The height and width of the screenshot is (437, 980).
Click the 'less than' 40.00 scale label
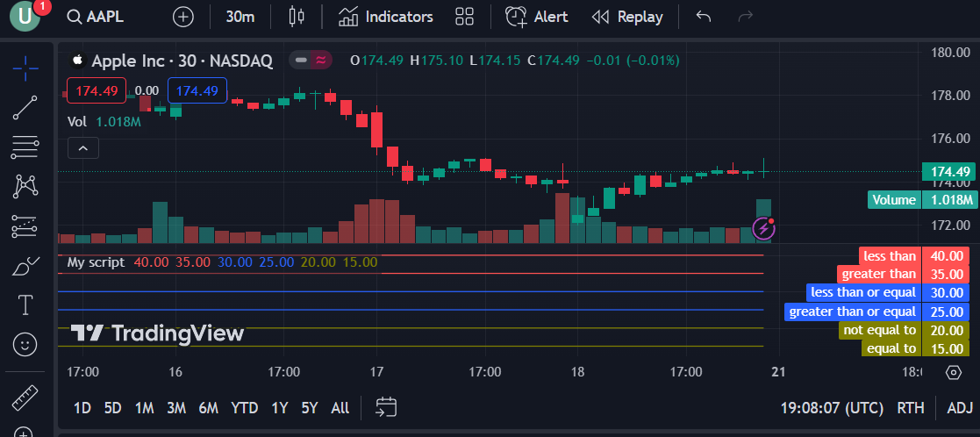click(914, 255)
